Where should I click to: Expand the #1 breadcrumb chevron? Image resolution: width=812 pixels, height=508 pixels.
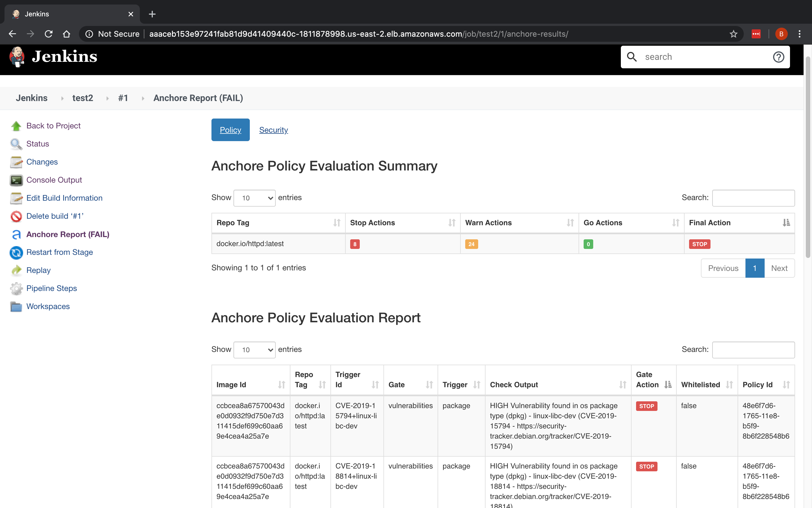(143, 98)
